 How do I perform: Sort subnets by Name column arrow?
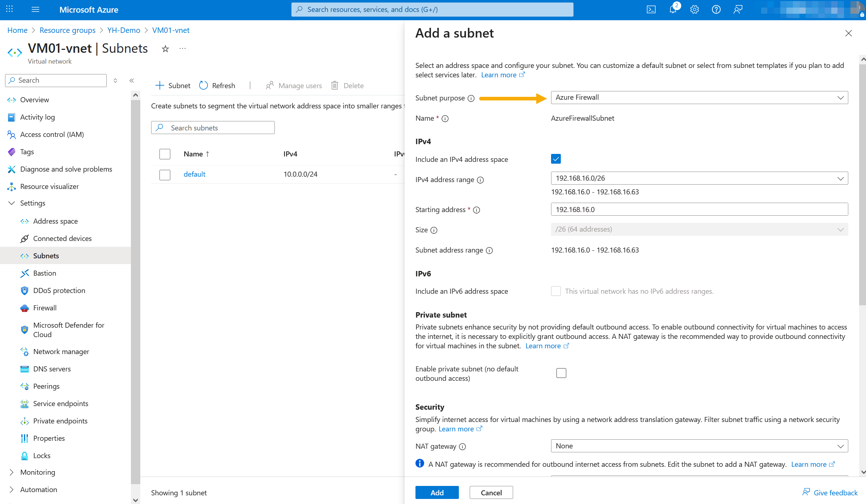click(208, 154)
